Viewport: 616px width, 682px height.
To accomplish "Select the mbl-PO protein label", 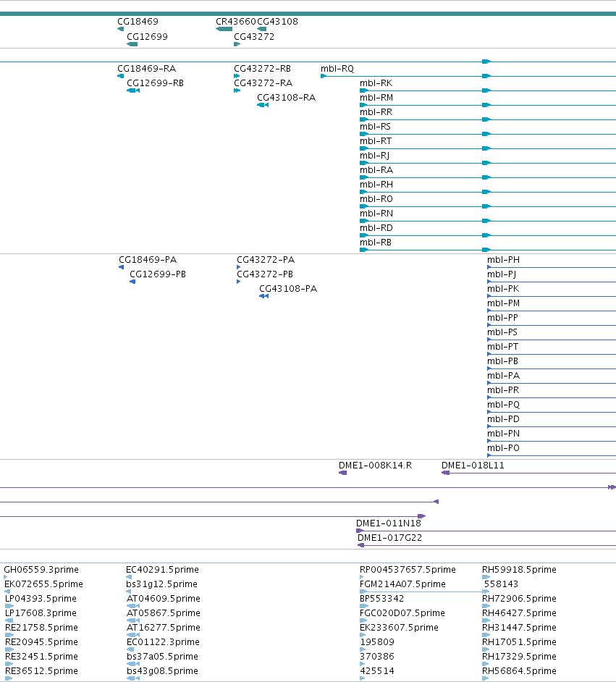I will click(x=503, y=448).
